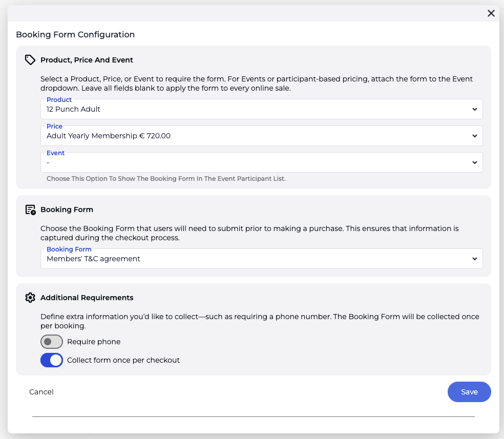Close the dialog with the X icon

click(491, 13)
